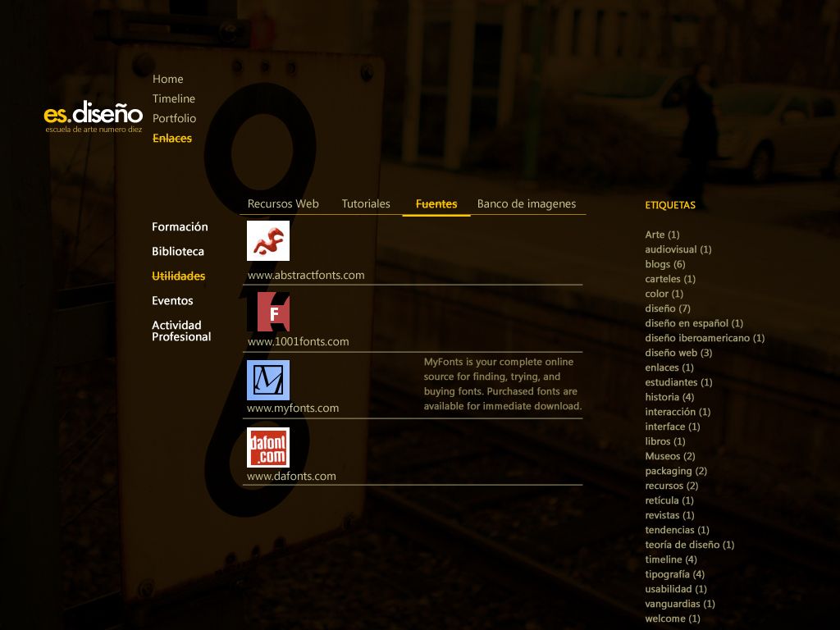The image size is (840, 630).
Task: Open the Timeline section
Action: click(174, 98)
